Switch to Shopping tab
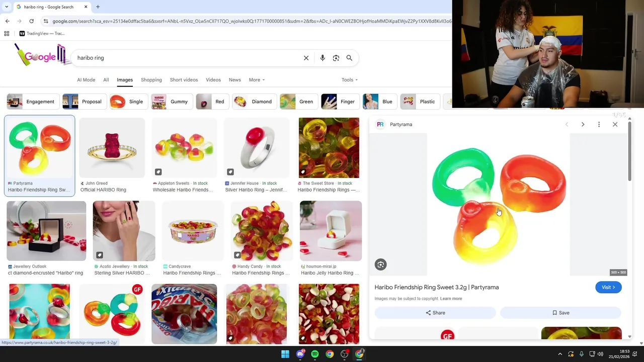 pos(151,80)
